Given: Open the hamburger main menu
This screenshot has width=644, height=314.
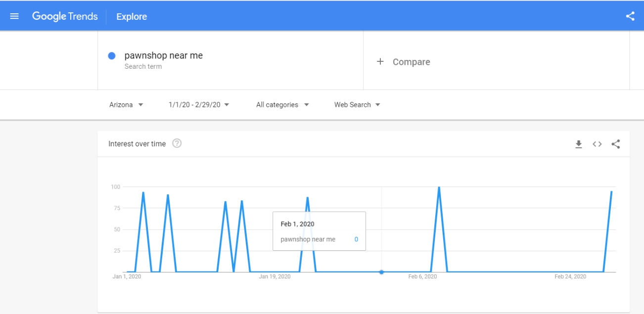Looking at the screenshot, I should (x=14, y=16).
